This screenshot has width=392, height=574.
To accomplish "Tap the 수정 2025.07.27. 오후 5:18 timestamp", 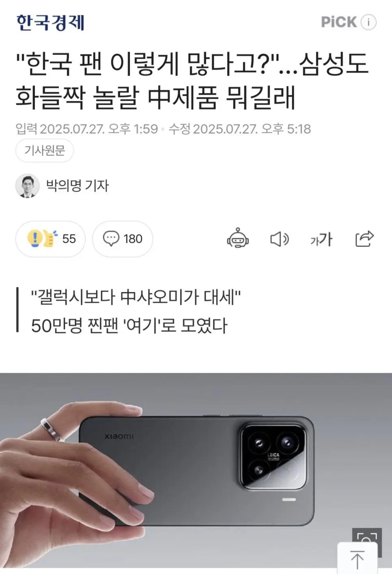I will 240,129.
